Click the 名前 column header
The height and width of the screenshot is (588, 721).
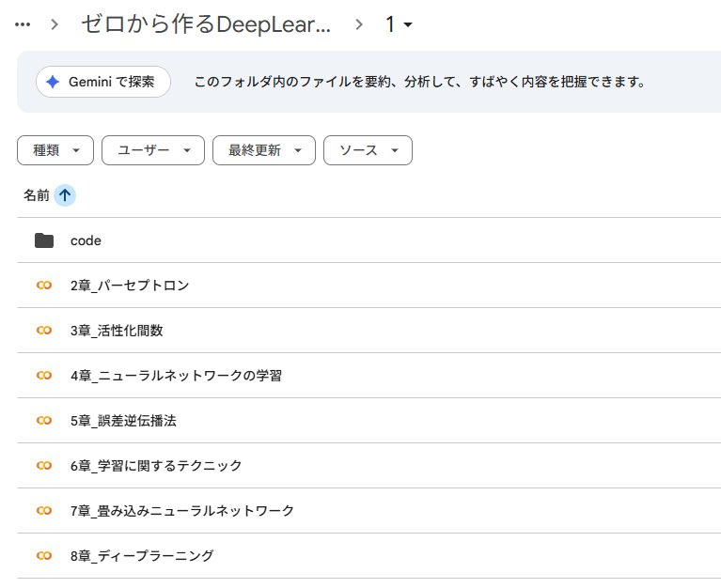click(37, 195)
